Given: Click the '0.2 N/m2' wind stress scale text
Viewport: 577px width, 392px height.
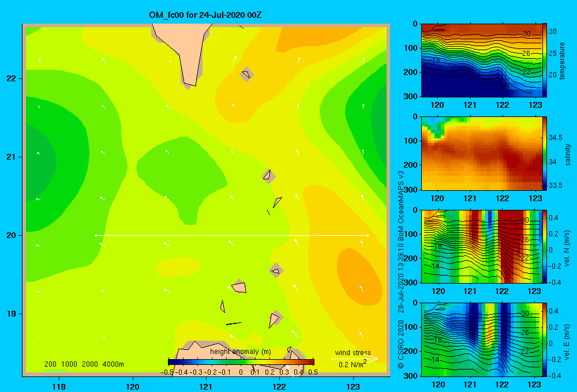Looking at the screenshot, I should pyautogui.click(x=353, y=364).
